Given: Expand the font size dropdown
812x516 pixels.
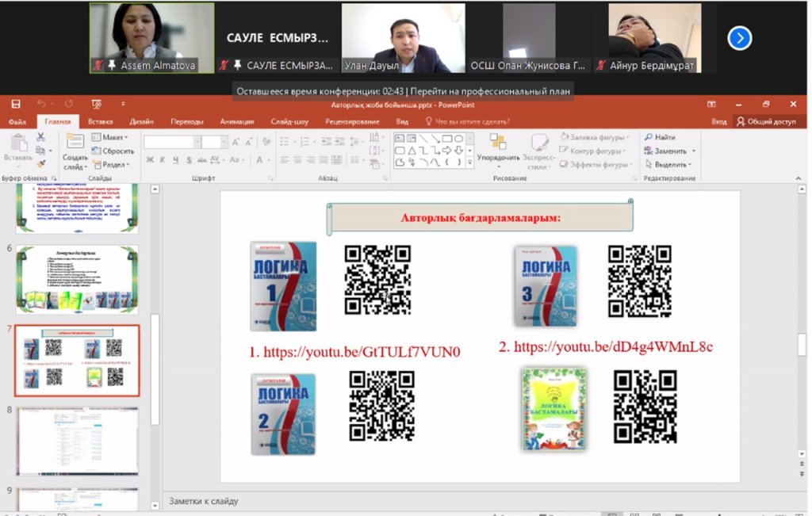Looking at the screenshot, I should [224, 142].
